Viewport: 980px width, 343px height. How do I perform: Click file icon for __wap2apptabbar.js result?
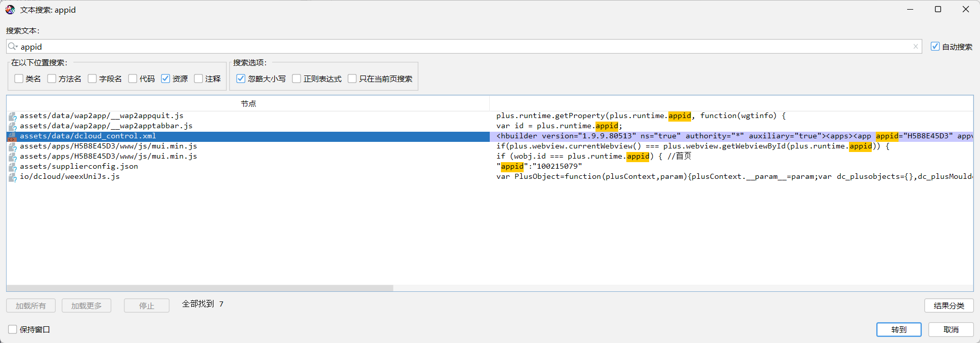coord(13,127)
